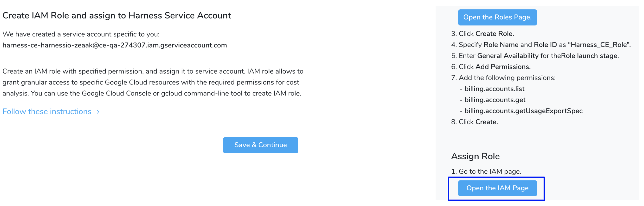The height and width of the screenshot is (206, 644).
Task: Click permission text billing.accounts.get
Action: coord(495,100)
